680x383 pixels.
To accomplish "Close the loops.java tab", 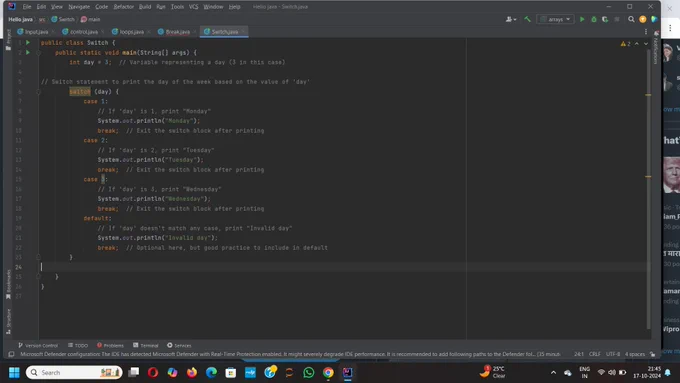I will click(x=149, y=32).
